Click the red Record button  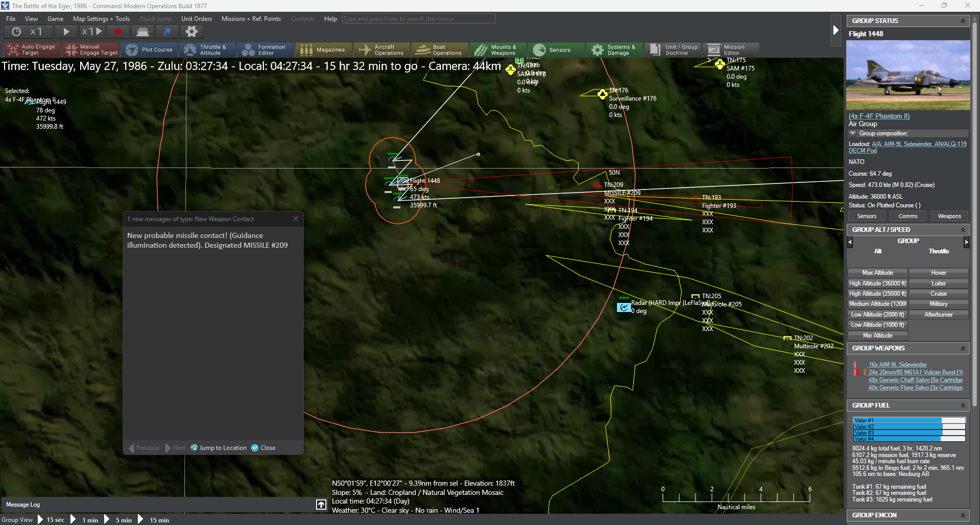[118, 32]
